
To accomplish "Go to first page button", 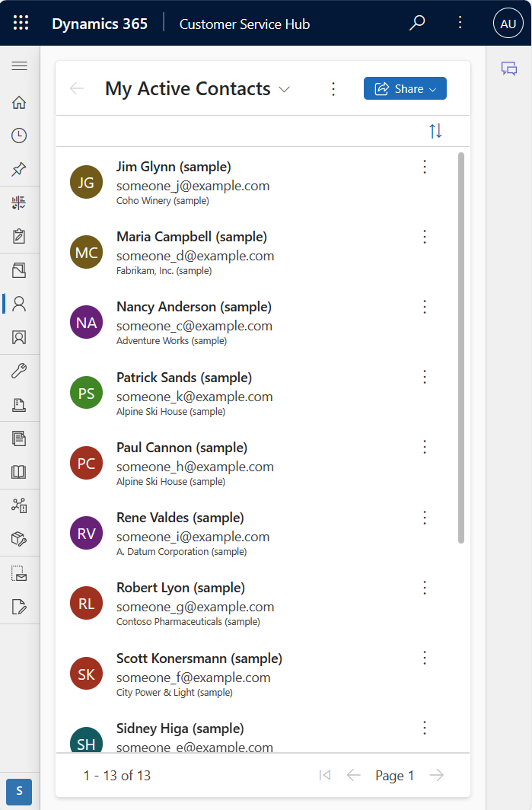I will [325, 775].
